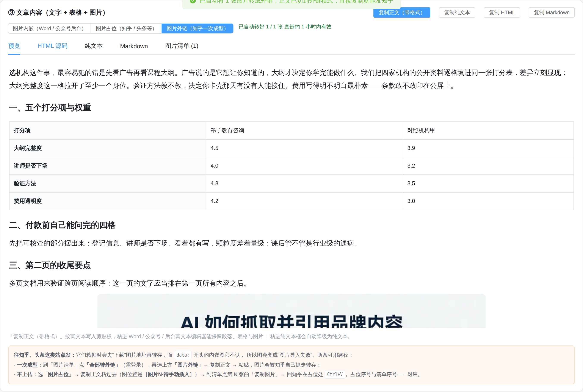Click the 4.2 score cell

point(304,201)
